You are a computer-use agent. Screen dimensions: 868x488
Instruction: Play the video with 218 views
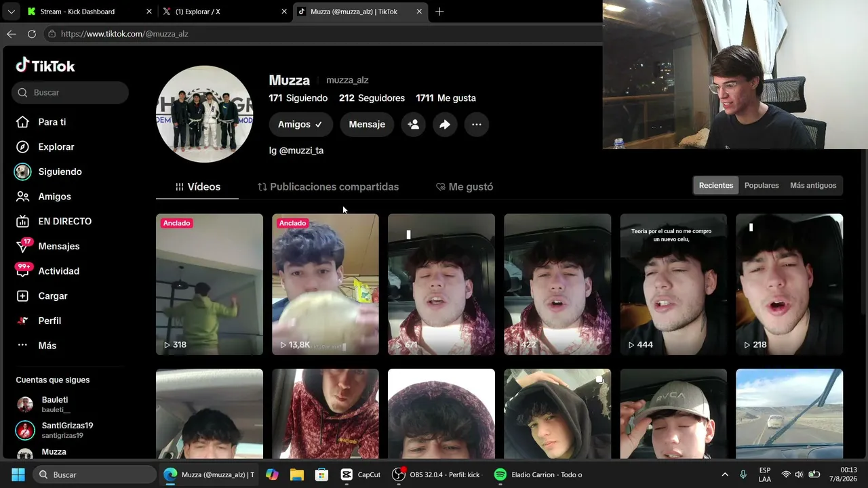[x=789, y=285]
